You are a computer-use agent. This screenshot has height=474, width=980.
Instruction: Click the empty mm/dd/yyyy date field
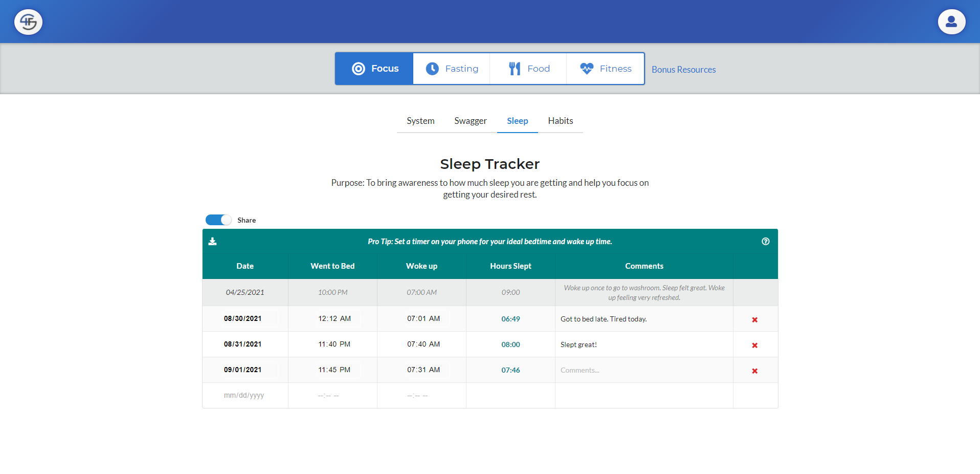click(244, 395)
